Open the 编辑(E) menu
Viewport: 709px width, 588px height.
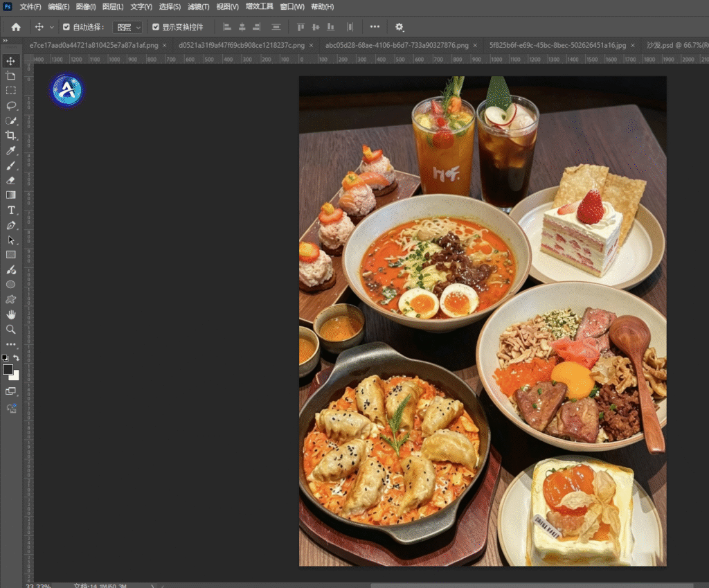[59, 7]
